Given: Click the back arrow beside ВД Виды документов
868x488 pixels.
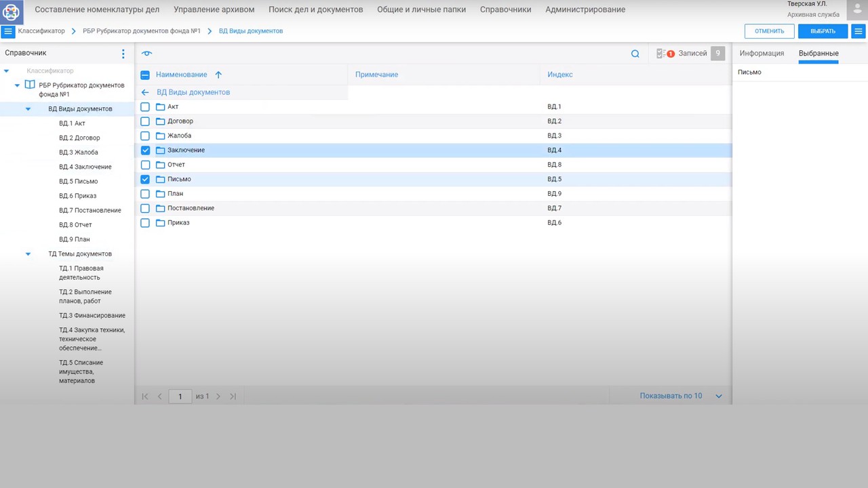Looking at the screenshot, I should [x=145, y=92].
